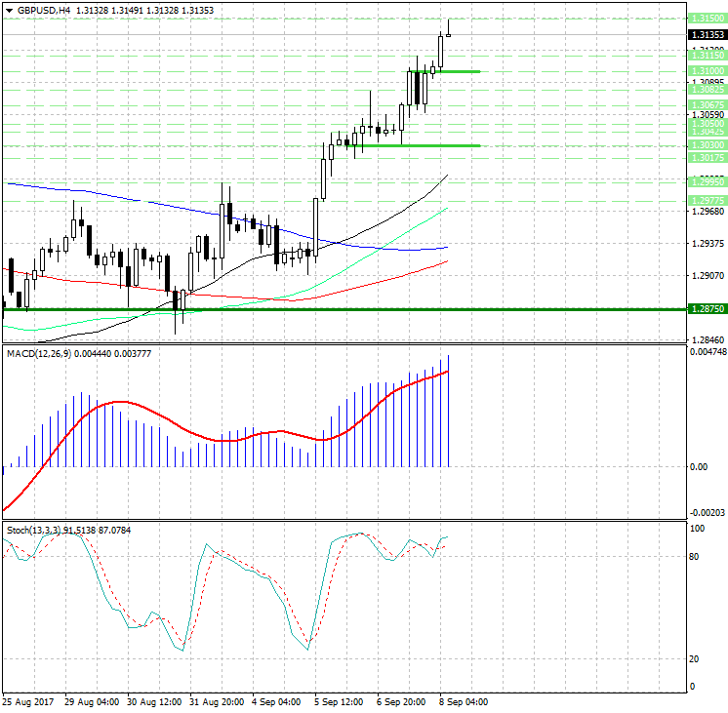
Task: Select the thick green 1.28750 horizontal line
Action: click(x=344, y=309)
